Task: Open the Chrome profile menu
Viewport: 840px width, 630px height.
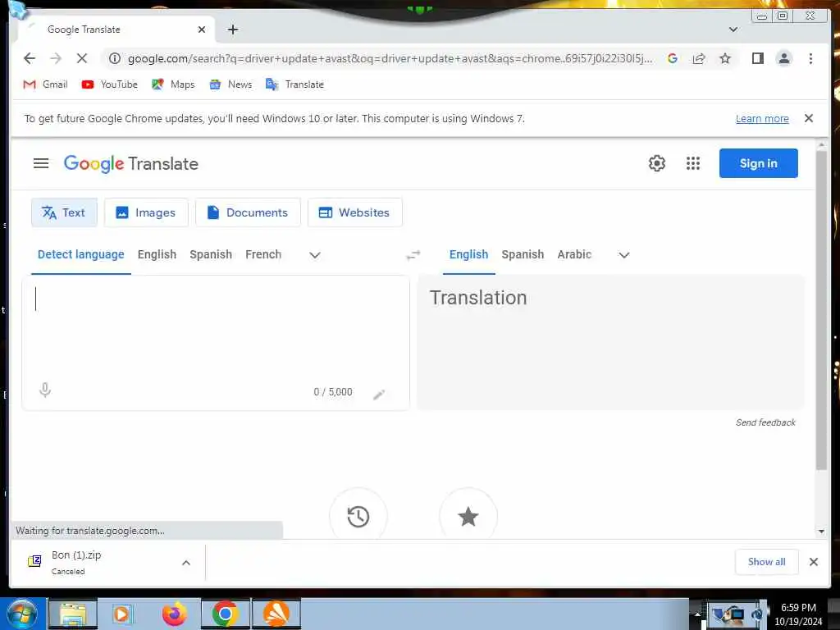Action: coord(783,58)
